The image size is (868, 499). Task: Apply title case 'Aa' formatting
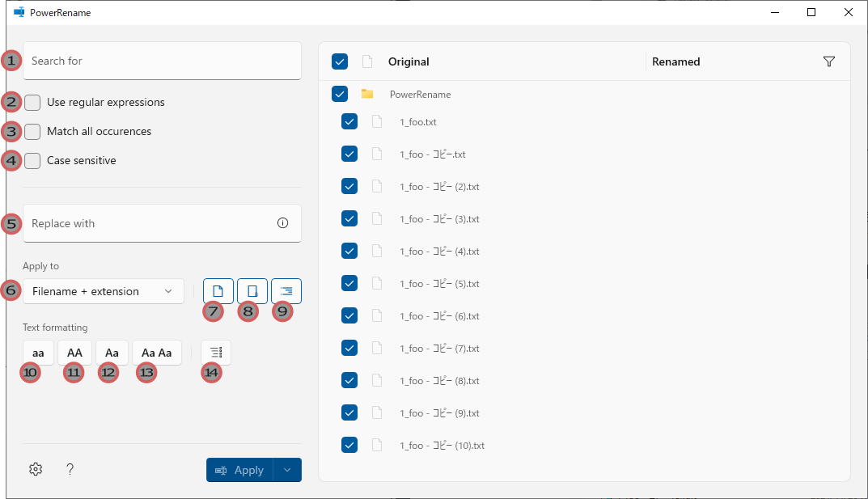pyautogui.click(x=112, y=353)
